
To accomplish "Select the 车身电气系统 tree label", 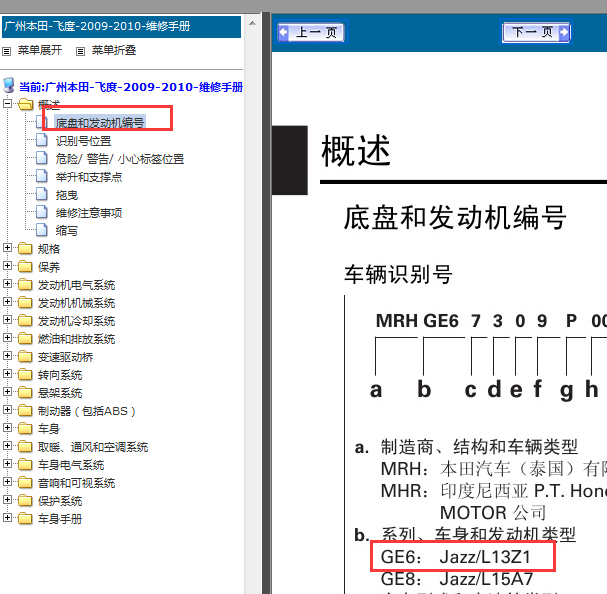I will (x=71, y=465).
